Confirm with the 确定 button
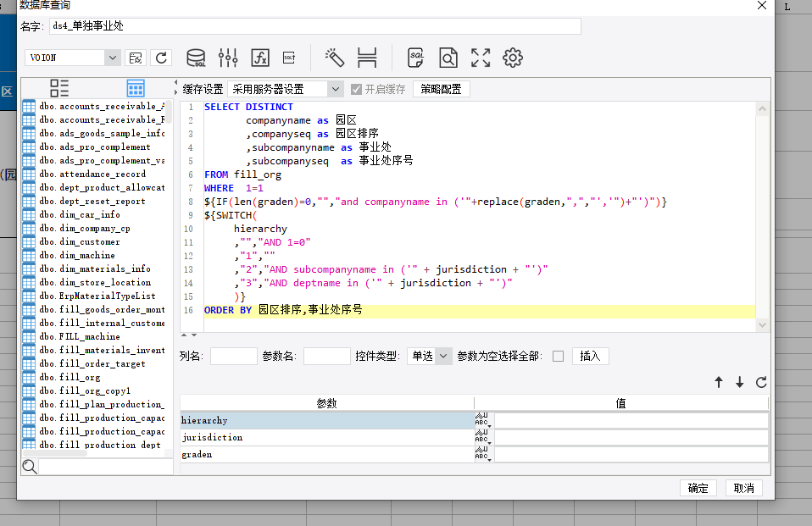 click(x=698, y=488)
